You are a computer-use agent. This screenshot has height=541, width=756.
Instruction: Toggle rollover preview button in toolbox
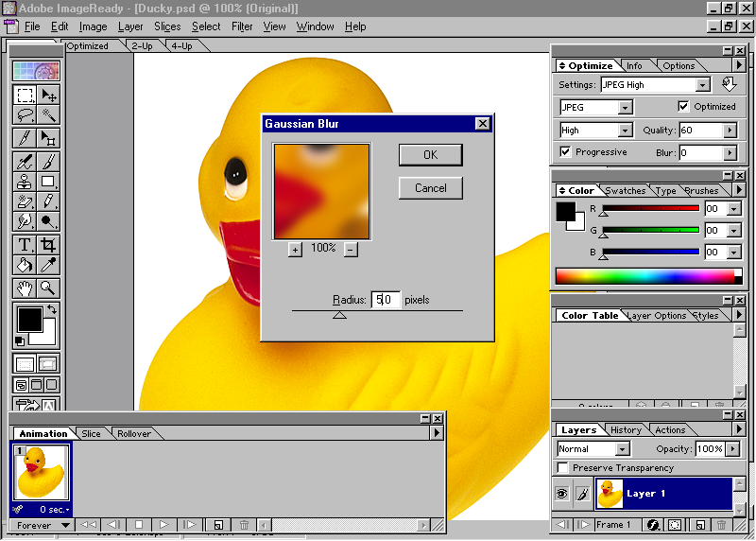[x=48, y=363]
